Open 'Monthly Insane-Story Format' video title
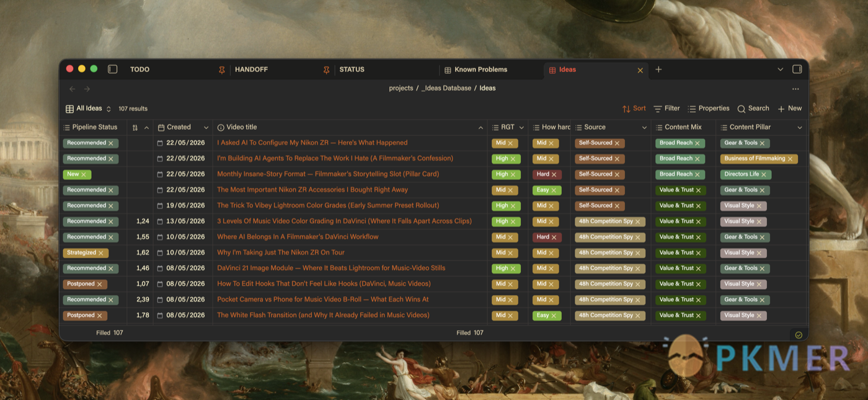The image size is (868, 400). [328, 174]
